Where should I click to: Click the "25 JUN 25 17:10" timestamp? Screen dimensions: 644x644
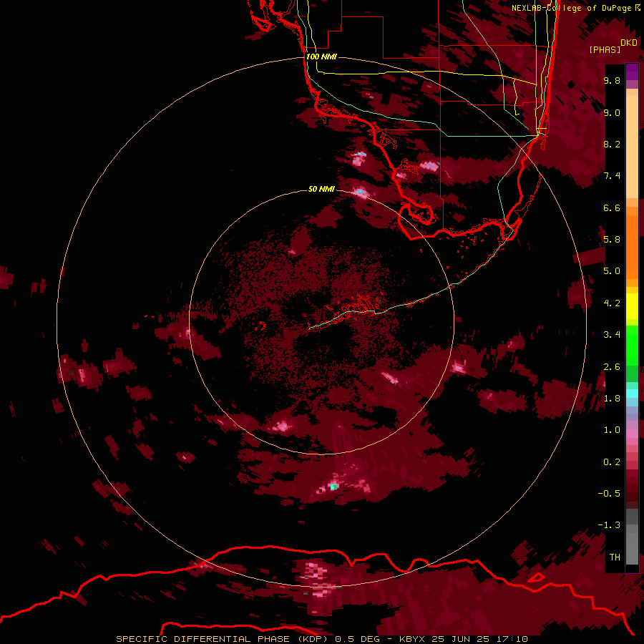coord(481,639)
